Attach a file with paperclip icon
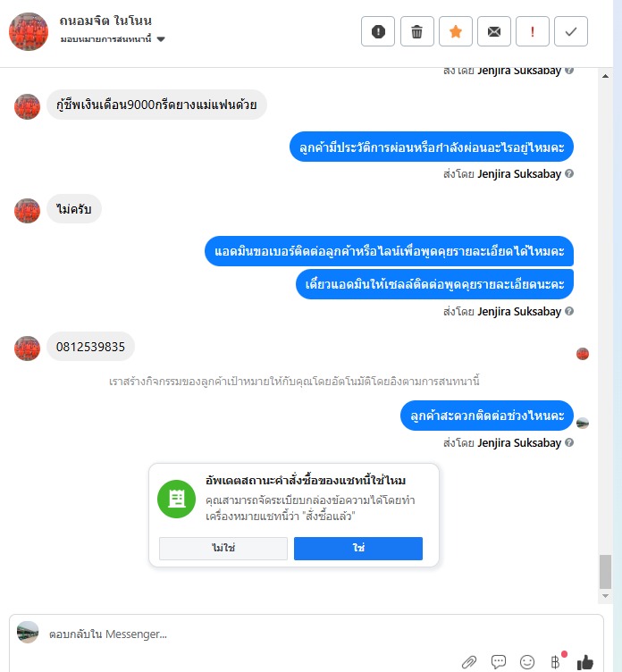This screenshot has width=622, height=672. click(469, 661)
